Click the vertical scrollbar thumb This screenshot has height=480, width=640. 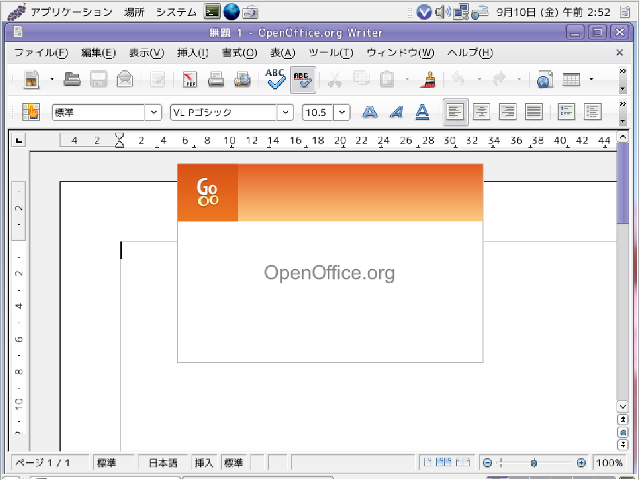(x=622, y=183)
